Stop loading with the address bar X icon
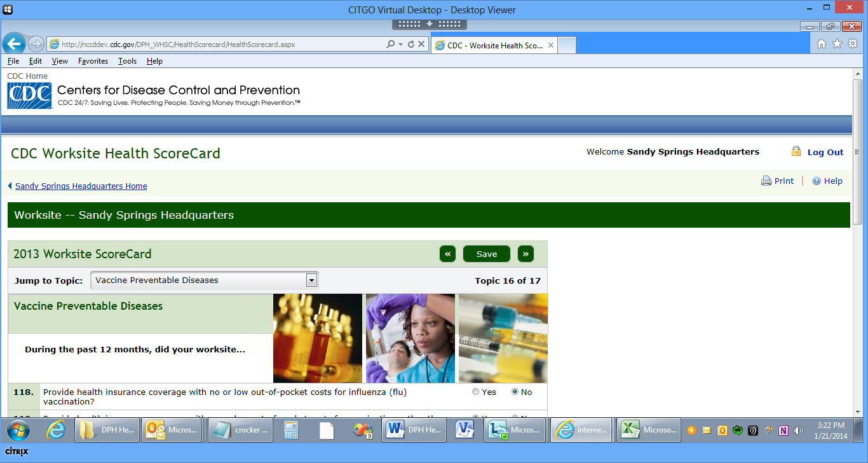This screenshot has height=463, width=868. [x=421, y=45]
